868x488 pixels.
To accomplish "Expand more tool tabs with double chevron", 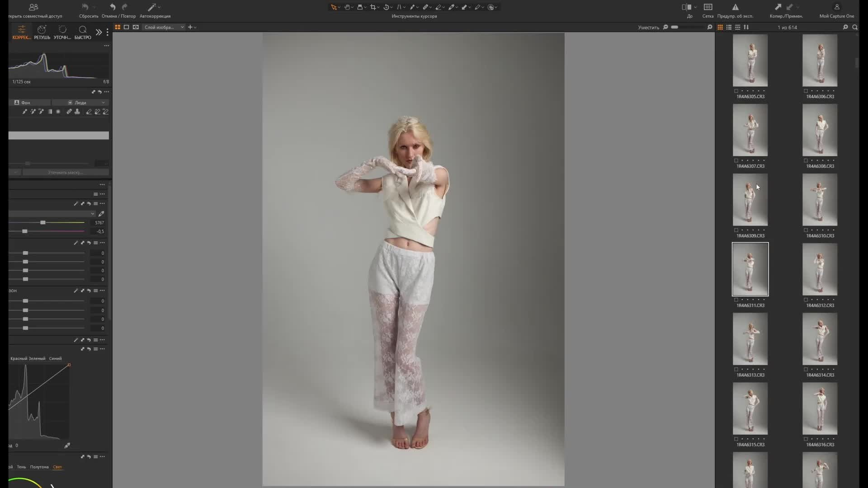I will pyautogui.click(x=99, y=32).
